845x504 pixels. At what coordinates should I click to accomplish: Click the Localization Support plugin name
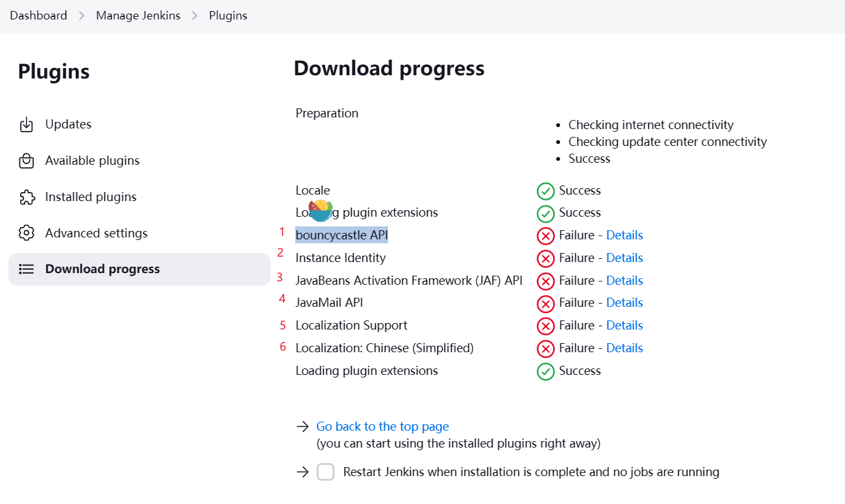tap(351, 325)
